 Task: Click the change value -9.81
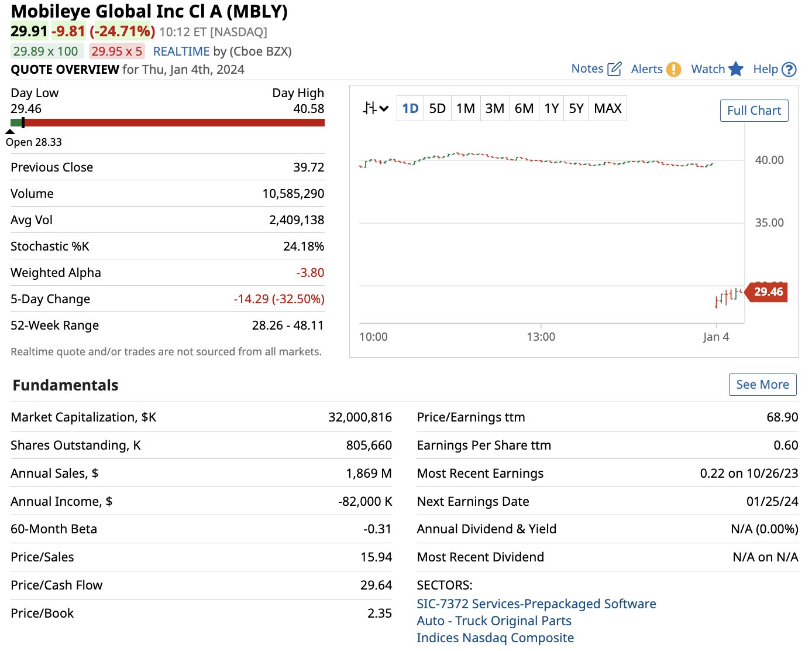click(68, 31)
